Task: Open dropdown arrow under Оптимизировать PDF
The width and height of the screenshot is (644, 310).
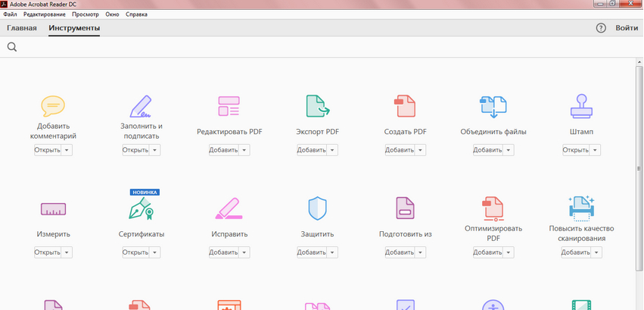Action: point(509,252)
